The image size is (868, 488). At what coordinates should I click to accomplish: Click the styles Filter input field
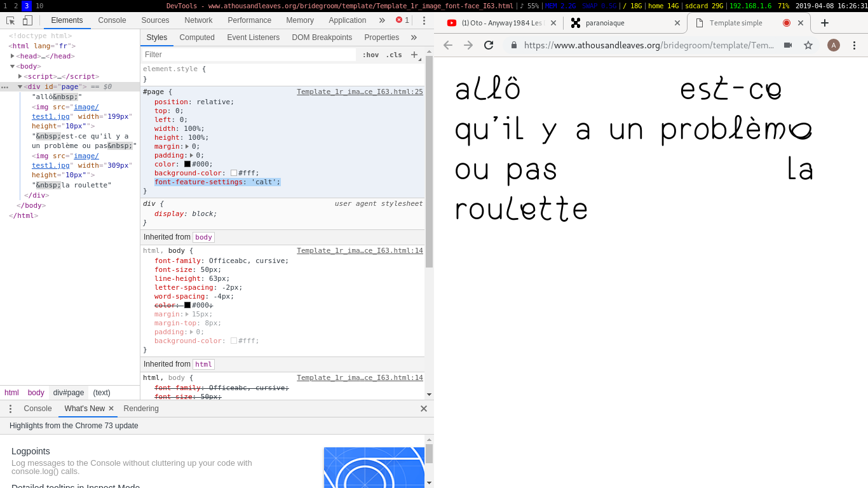click(248, 55)
